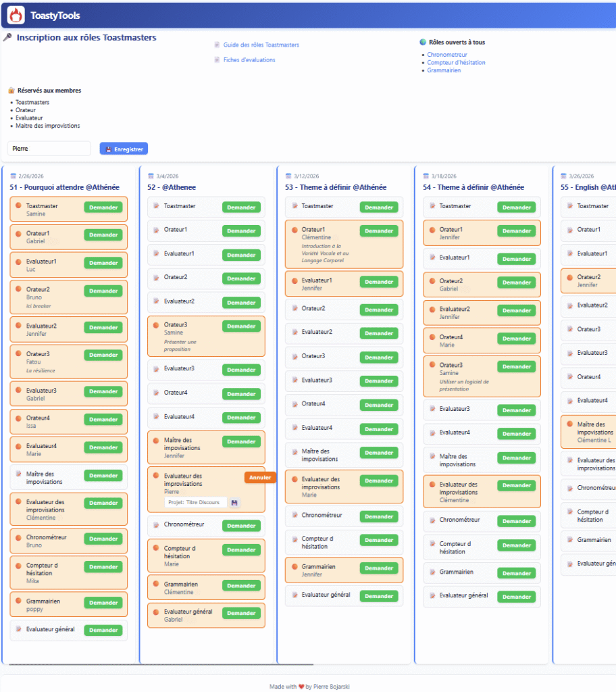Open the Compteur d'hésitation link under open roles
This screenshot has height=692, width=616.
point(456,63)
